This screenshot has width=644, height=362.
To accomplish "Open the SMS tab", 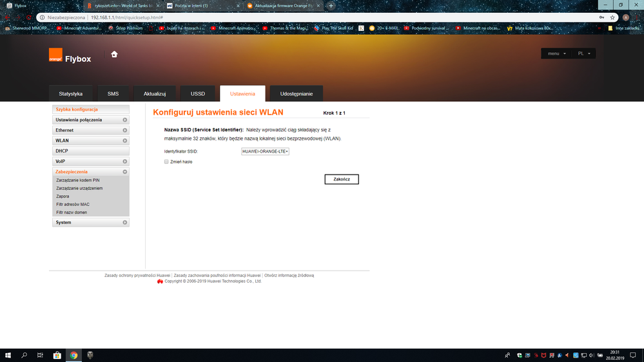I will 113,93.
